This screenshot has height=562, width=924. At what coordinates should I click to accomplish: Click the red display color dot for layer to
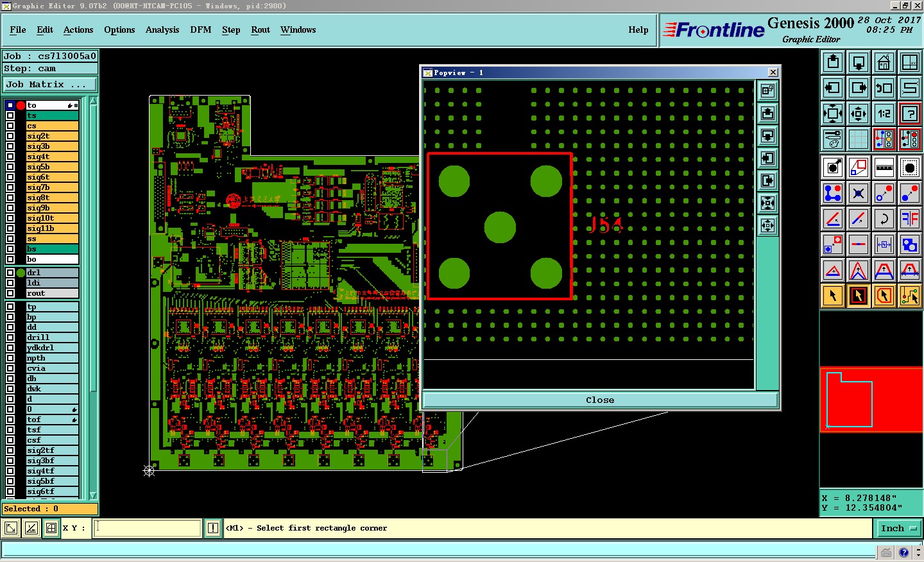[21, 105]
